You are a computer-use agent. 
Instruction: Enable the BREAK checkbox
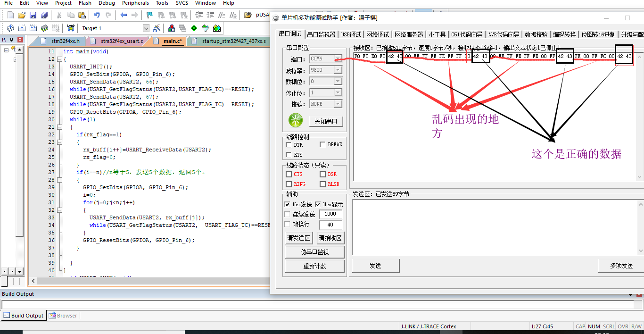(x=323, y=144)
